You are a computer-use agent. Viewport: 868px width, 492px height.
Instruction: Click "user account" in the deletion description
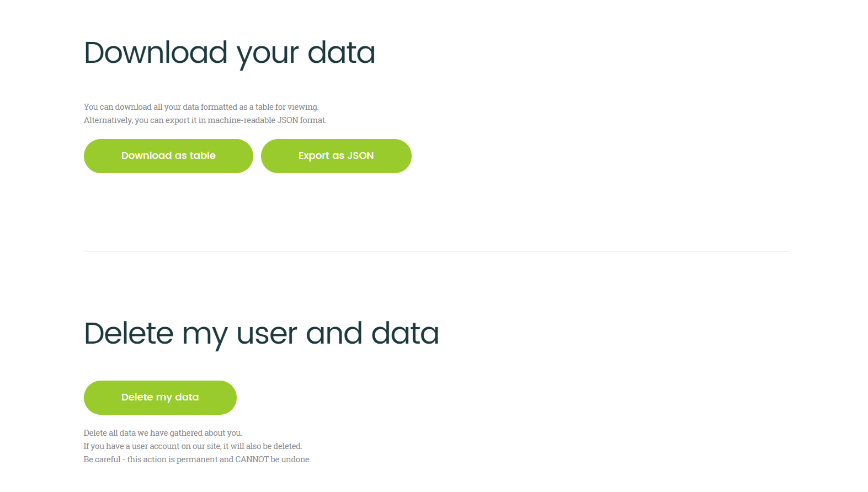click(x=155, y=446)
